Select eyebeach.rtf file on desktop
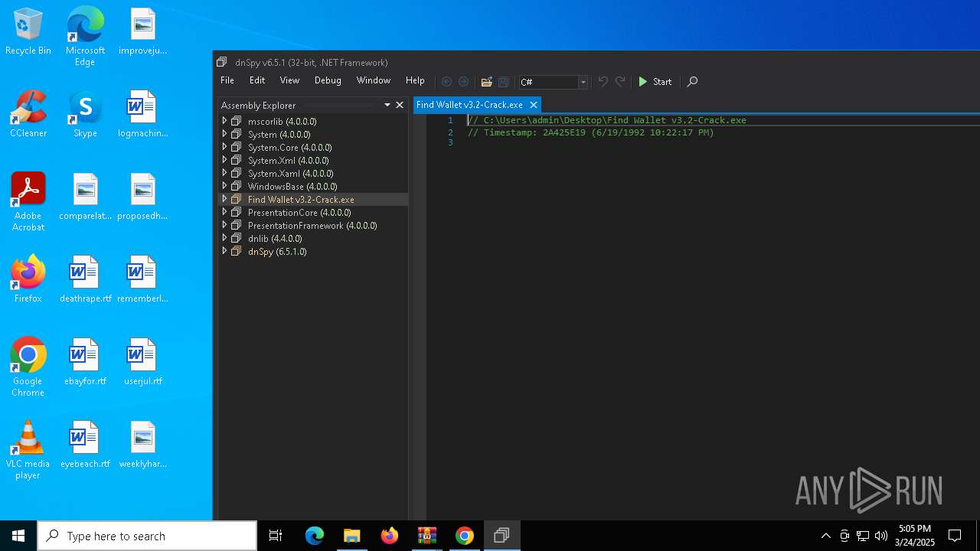 tap(85, 445)
